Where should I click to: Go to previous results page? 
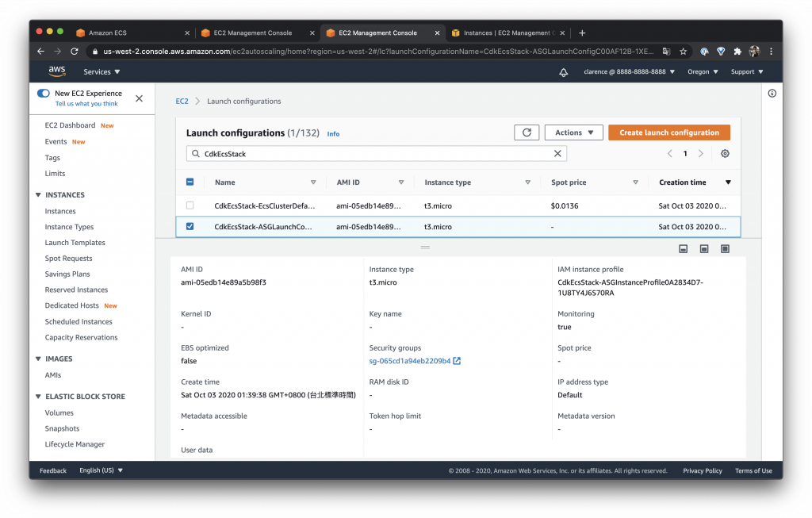[669, 153]
